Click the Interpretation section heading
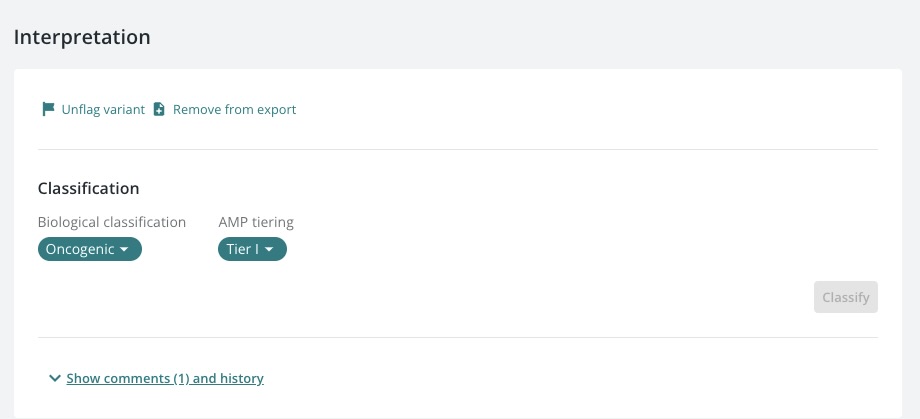 tap(82, 37)
